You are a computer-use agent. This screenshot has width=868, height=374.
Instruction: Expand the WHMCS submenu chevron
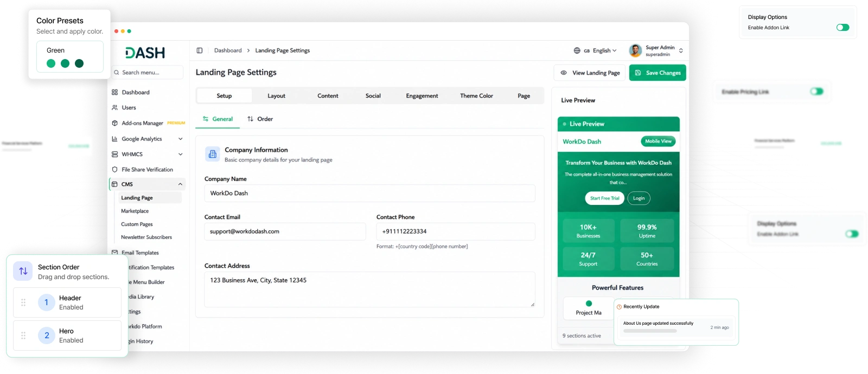pyautogui.click(x=180, y=154)
